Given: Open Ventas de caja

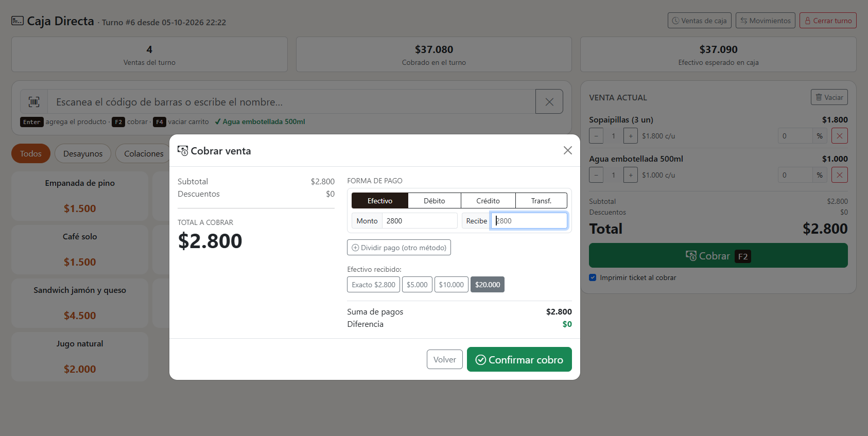Looking at the screenshot, I should (x=700, y=21).
